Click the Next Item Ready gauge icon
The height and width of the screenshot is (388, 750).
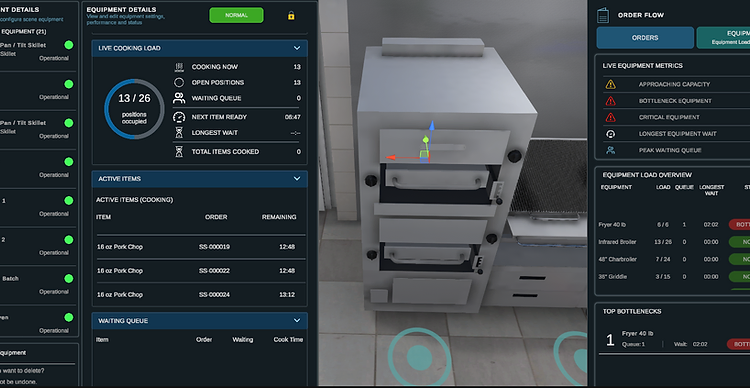179,117
